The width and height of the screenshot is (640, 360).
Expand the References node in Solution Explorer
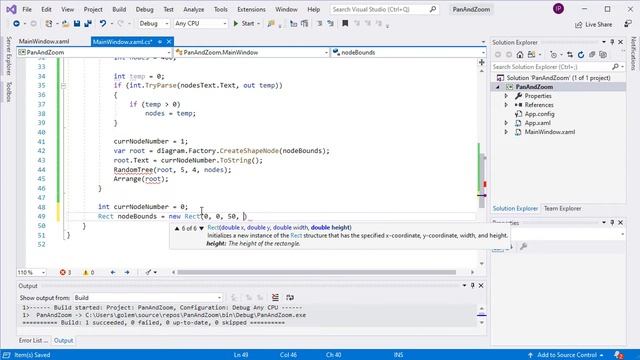(x=506, y=105)
